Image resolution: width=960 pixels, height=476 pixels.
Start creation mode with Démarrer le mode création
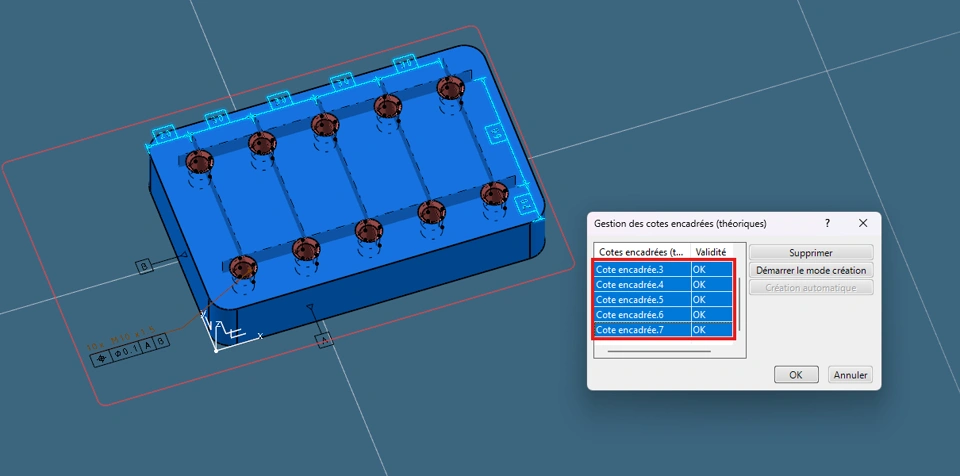tap(811, 270)
